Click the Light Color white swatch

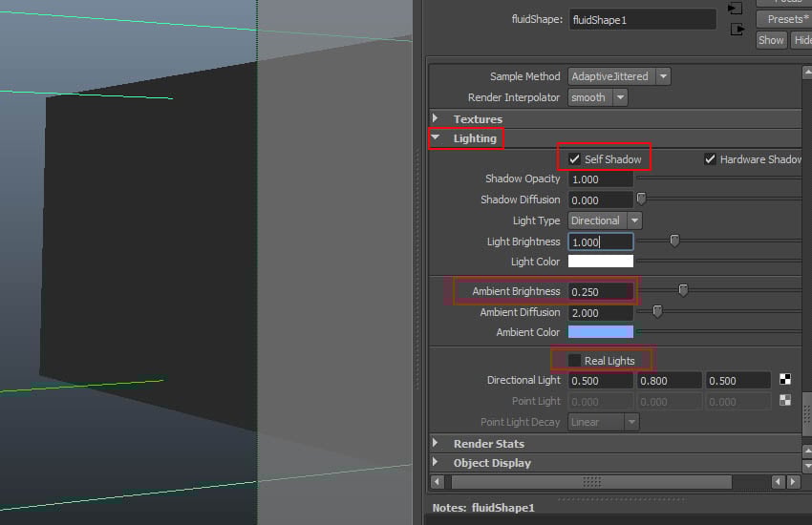click(601, 262)
